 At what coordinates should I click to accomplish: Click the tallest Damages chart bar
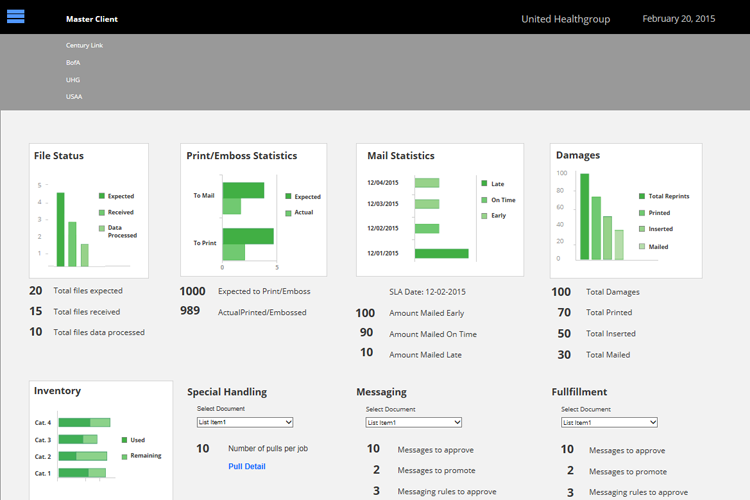[x=585, y=217]
